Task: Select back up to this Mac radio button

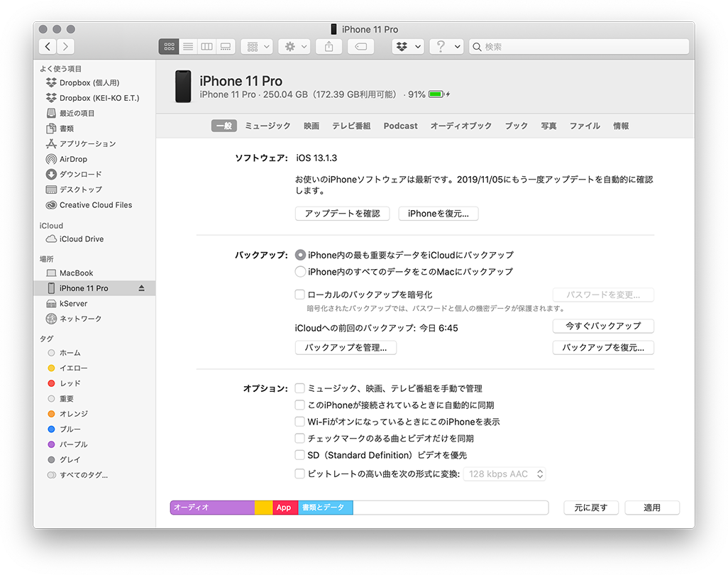Action: [x=300, y=272]
